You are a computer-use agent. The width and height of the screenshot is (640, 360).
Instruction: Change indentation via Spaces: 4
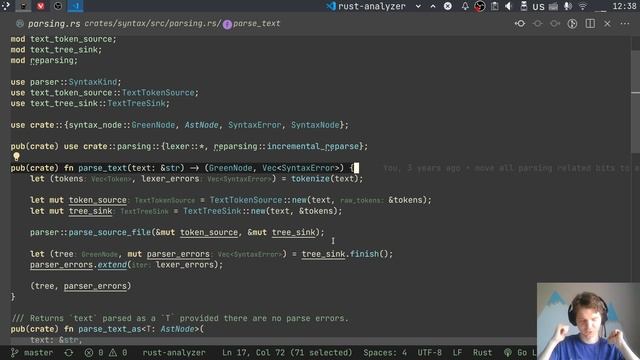point(385,353)
